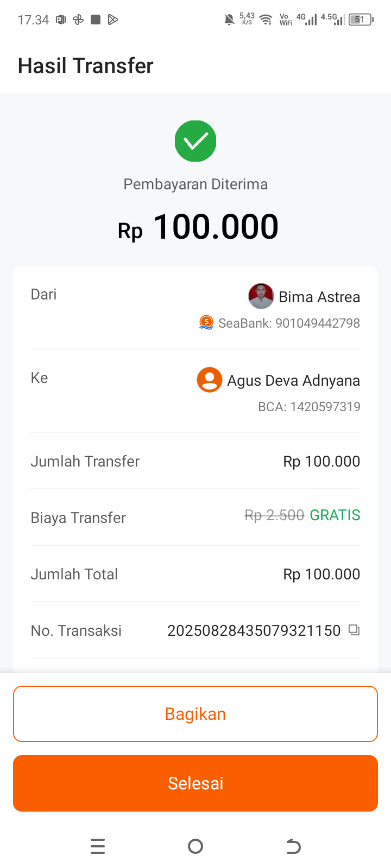The height and width of the screenshot is (868, 391).
Task: Tap the green success checkmark icon
Action: tap(195, 141)
